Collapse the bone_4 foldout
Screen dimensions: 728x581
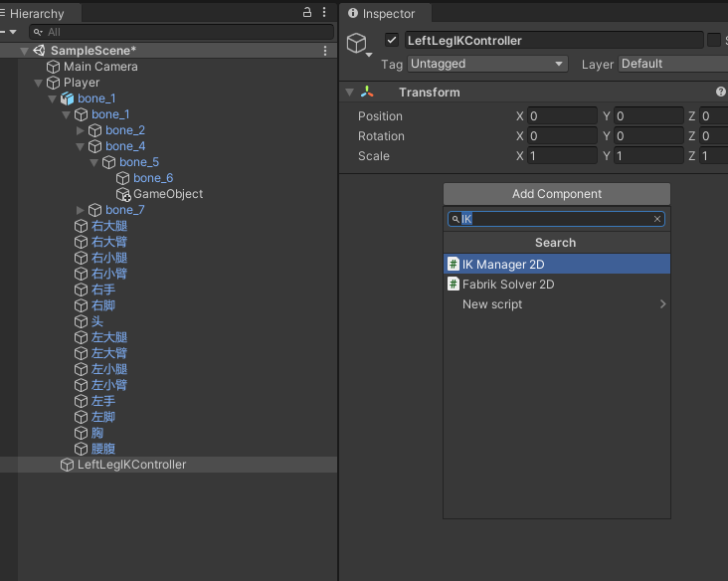pos(80,146)
